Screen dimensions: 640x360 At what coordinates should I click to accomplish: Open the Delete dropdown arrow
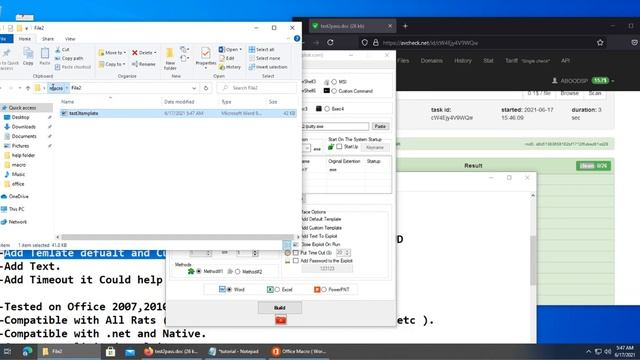point(155,53)
